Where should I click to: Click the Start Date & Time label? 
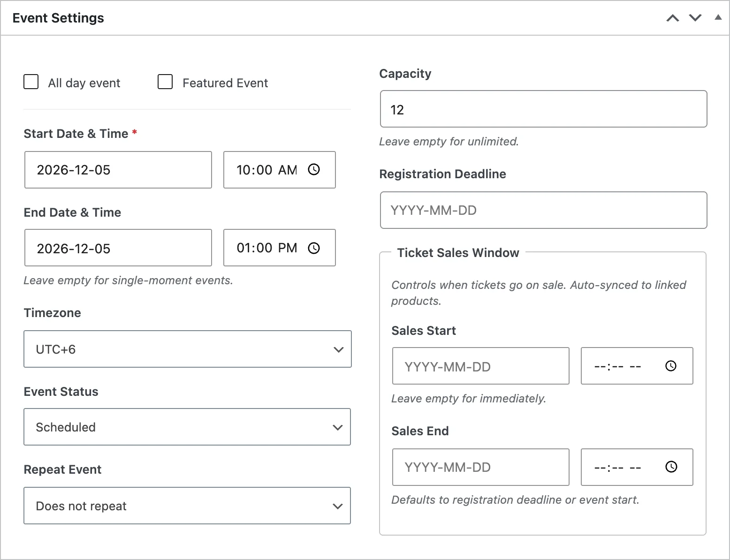76,134
